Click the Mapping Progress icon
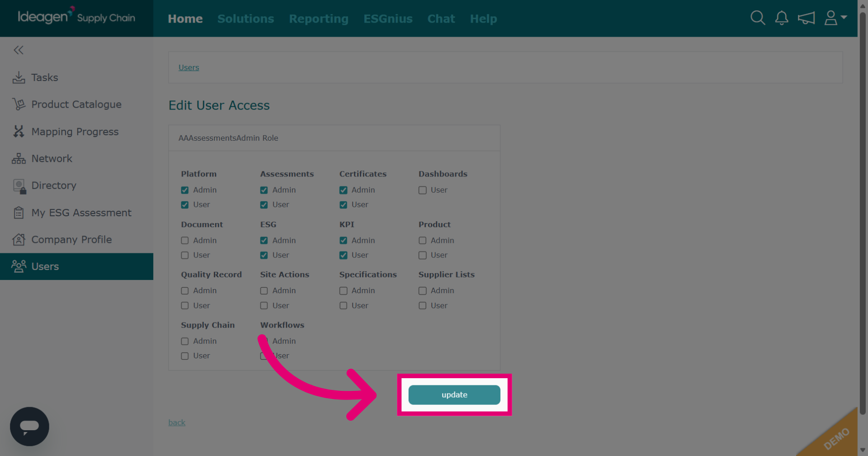Viewport: 868px width, 456px height. tap(19, 132)
